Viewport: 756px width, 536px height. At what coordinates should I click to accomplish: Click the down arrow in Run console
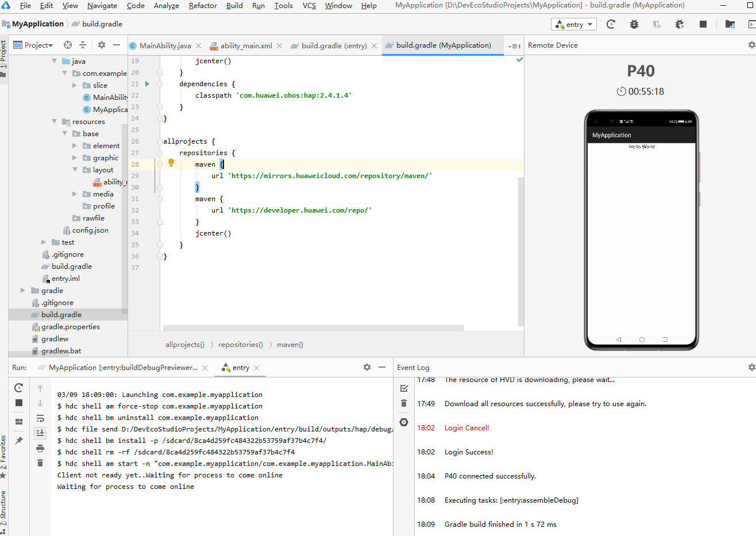40,403
